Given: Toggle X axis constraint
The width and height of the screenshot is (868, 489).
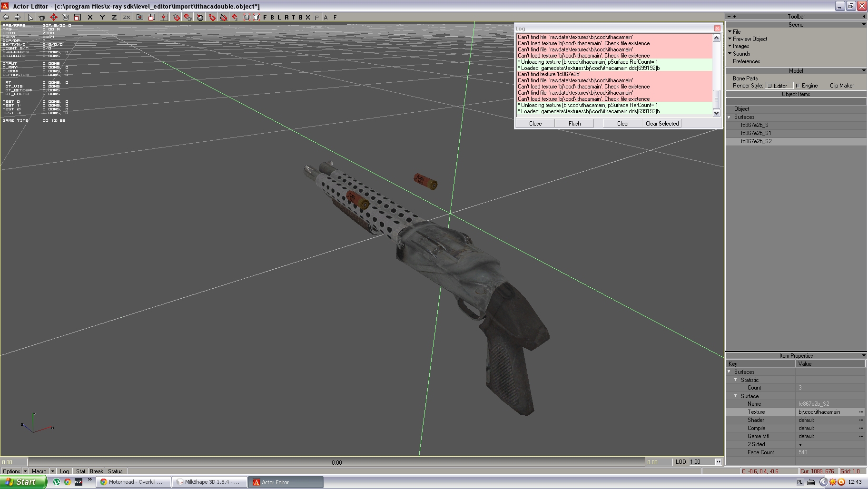Looking at the screenshot, I should 90,17.
